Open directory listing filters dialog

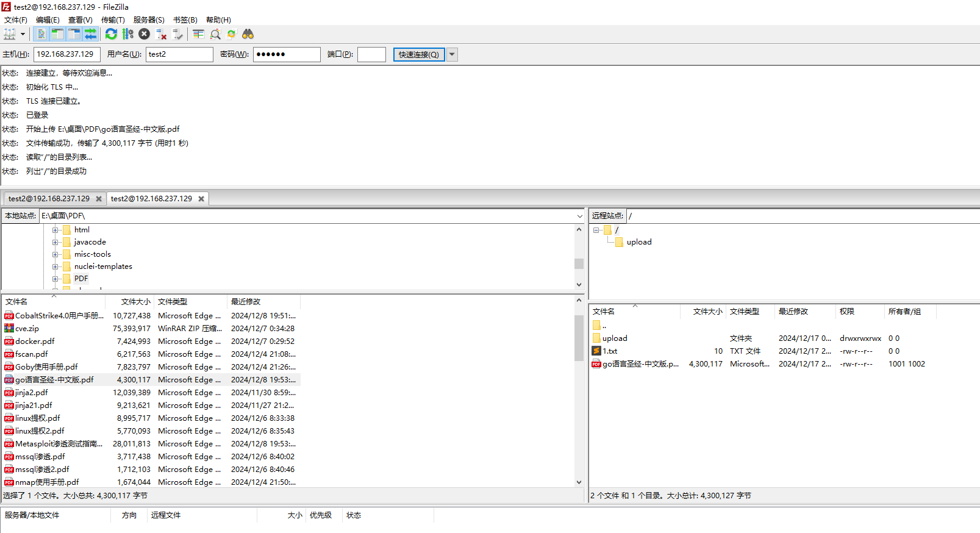click(198, 34)
